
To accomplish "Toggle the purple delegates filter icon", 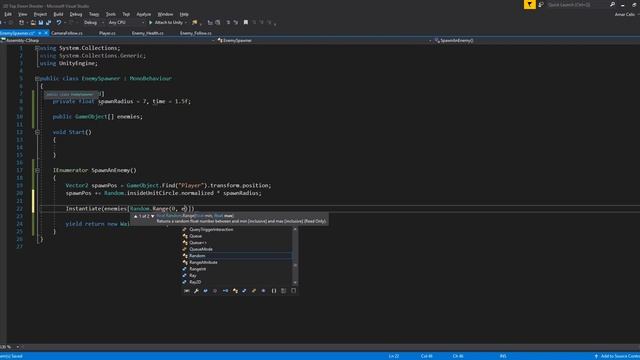I will [x=264, y=291].
